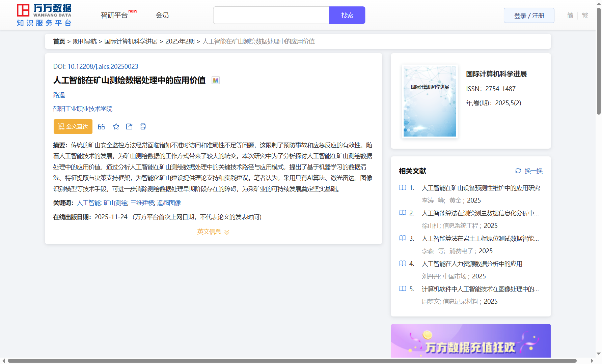The width and height of the screenshot is (602, 364).
Task: Open the 会员 menu item
Action: click(x=162, y=15)
